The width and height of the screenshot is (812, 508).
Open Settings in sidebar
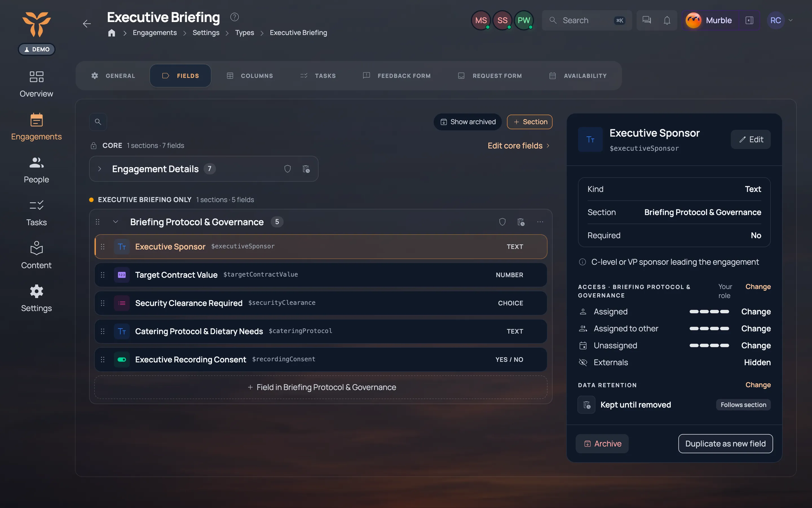coord(36,299)
